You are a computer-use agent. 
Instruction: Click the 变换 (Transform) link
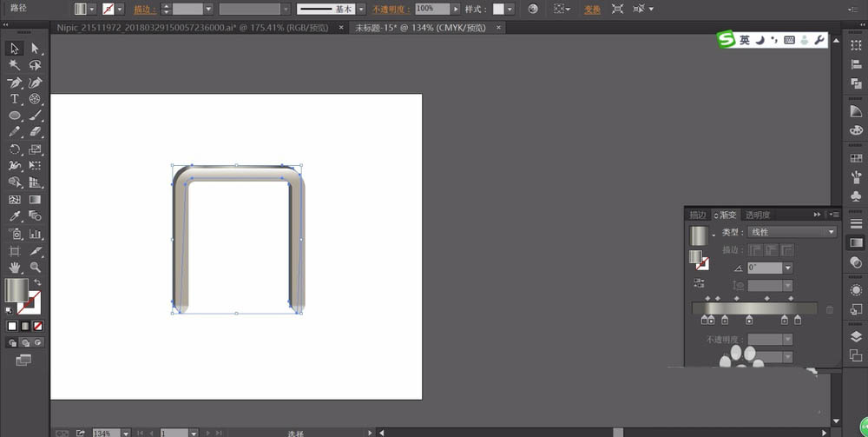[592, 10]
